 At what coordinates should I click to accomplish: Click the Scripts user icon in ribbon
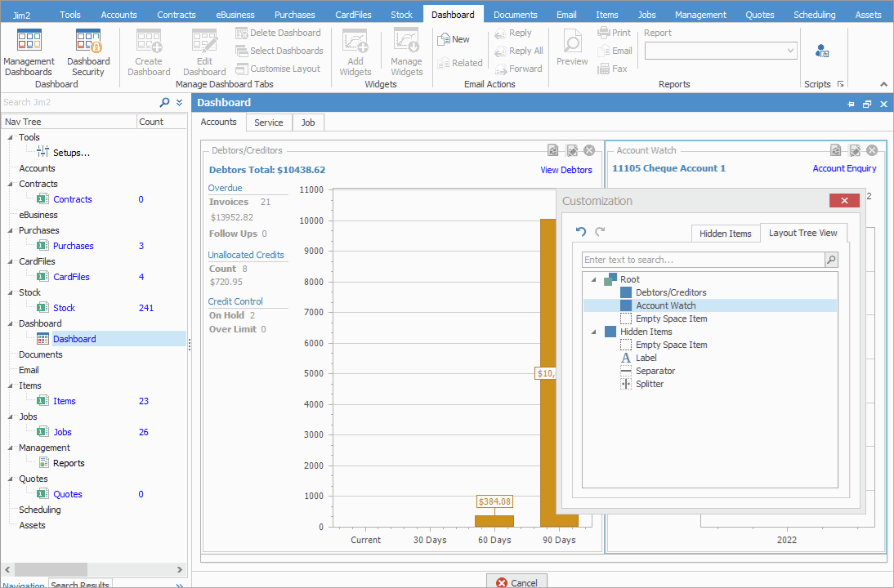pos(821,51)
